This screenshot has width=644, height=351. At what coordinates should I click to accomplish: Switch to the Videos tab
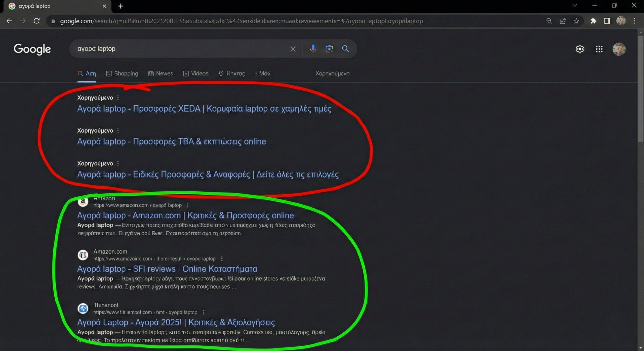tap(196, 73)
